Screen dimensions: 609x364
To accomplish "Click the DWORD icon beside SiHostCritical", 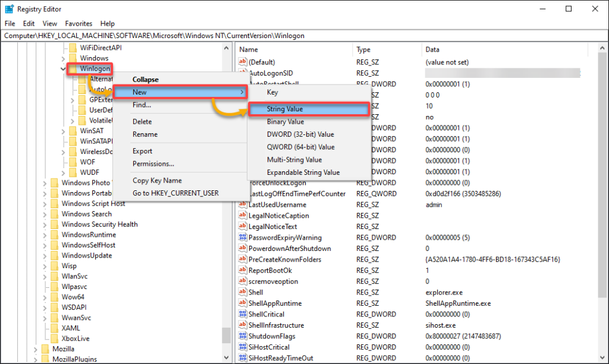I will pyautogui.click(x=243, y=347).
